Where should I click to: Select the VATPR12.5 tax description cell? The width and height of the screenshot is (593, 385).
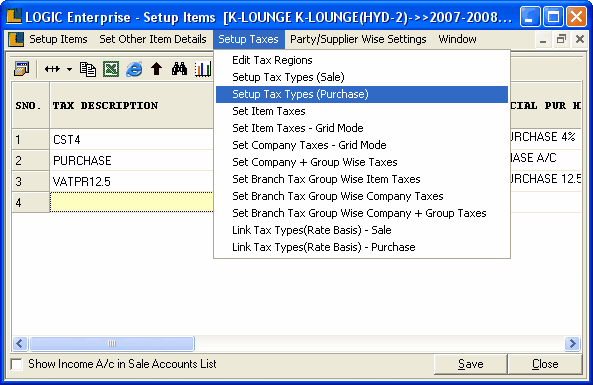(x=132, y=182)
